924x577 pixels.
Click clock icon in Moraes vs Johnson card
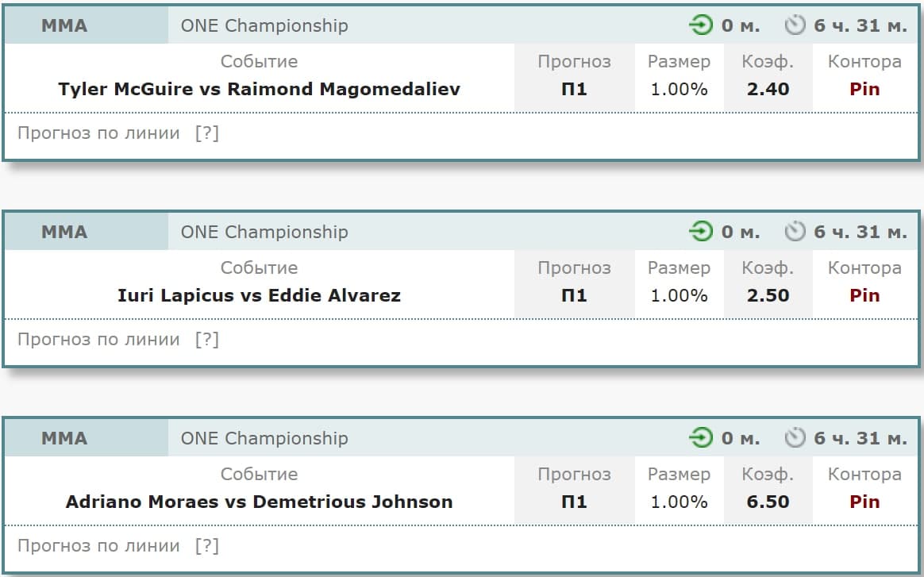(x=795, y=438)
